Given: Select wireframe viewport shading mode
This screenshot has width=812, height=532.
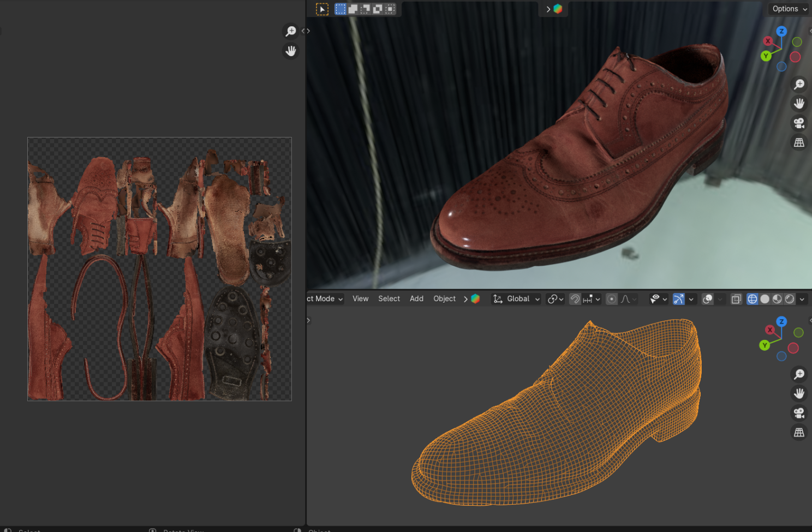Looking at the screenshot, I should tap(752, 299).
